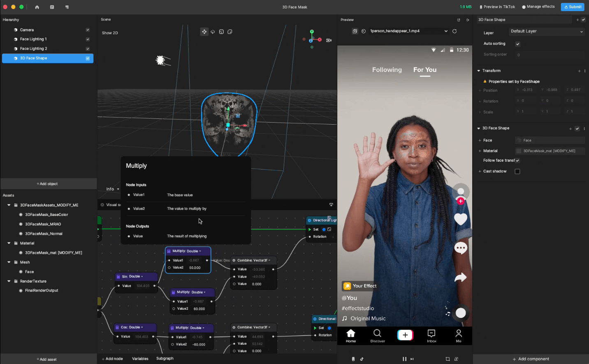The width and height of the screenshot is (589, 364).
Task: Click the home icon in top toolbar
Action: click(x=37, y=7)
